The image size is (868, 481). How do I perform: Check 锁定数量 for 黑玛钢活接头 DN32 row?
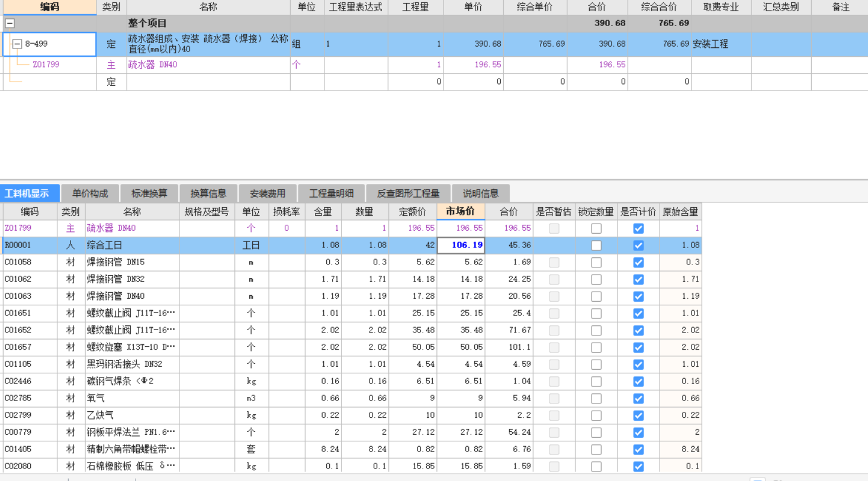tap(596, 364)
